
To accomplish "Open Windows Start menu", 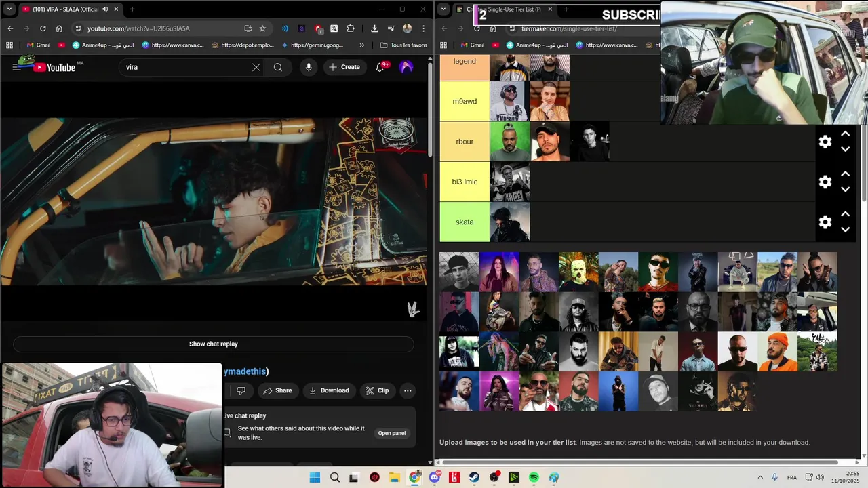I will (315, 477).
